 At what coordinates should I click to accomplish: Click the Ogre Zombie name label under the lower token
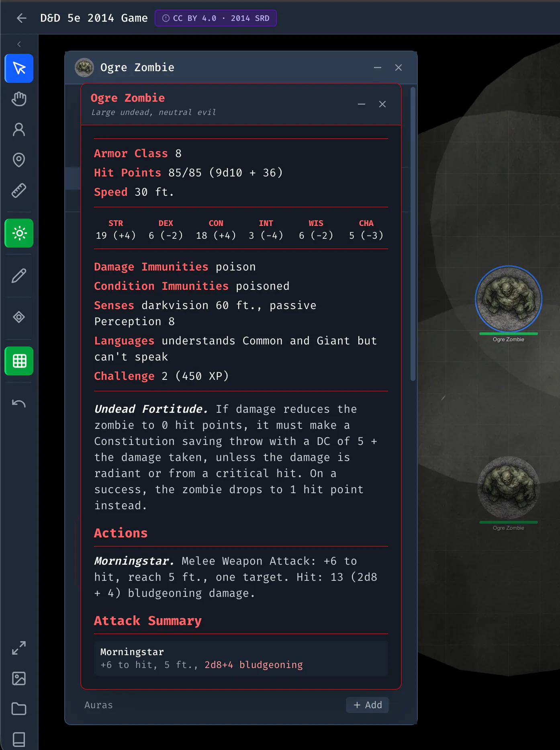click(x=509, y=528)
